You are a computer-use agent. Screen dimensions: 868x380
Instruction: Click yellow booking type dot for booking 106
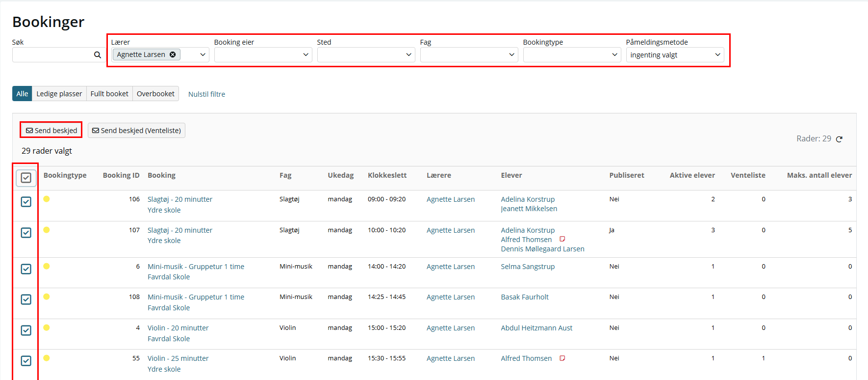[x=47, y=199]
